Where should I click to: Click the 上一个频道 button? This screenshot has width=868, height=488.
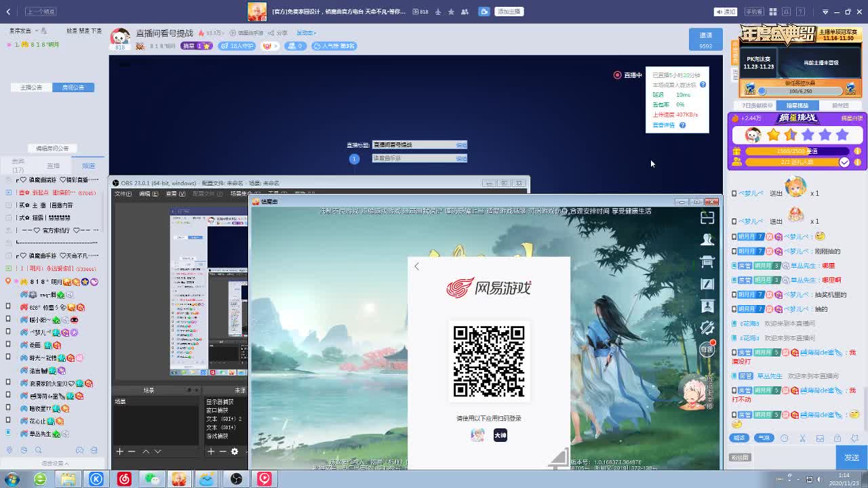[41, 12]
